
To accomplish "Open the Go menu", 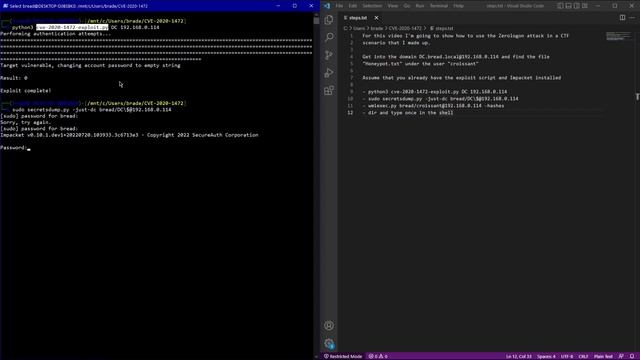I will (x=407, y=6).
